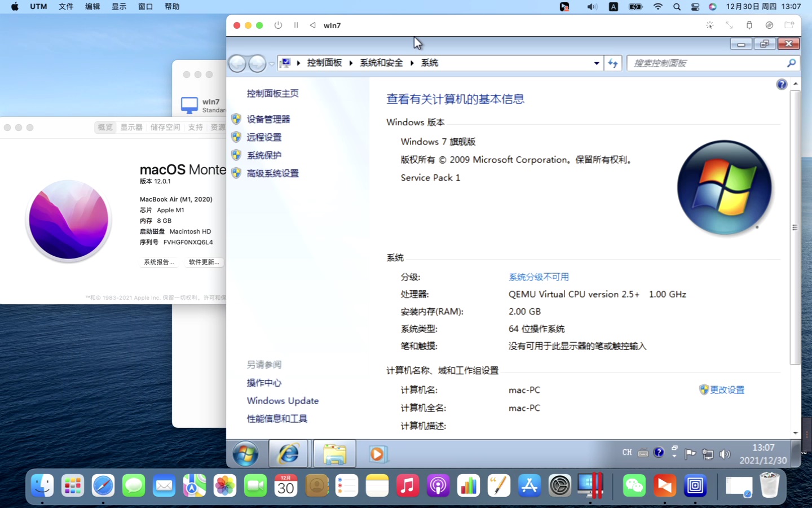Viewport: 812px width, 508px height.
Task: Click the scrollbar down arrow in System window
Action: click(x=795, y=433)
